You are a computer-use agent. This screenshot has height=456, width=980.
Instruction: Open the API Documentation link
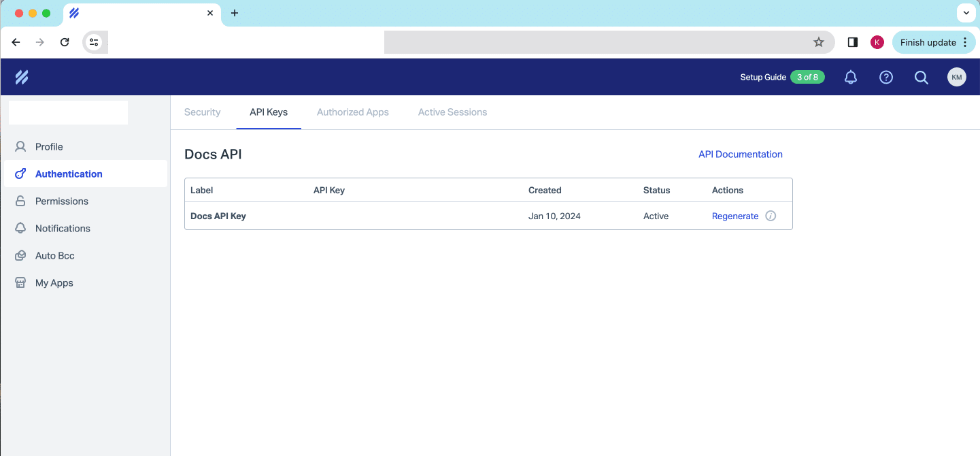point(740,154)
